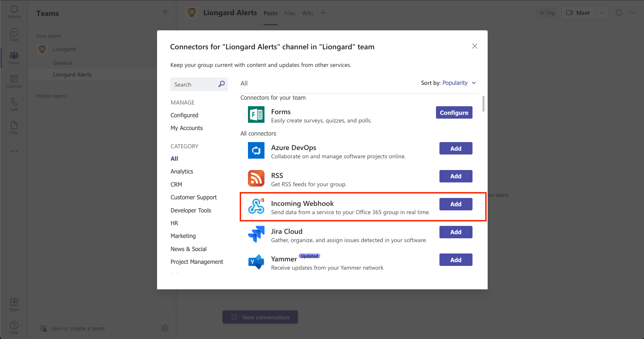Select Configured under Manage

[184, 115]
